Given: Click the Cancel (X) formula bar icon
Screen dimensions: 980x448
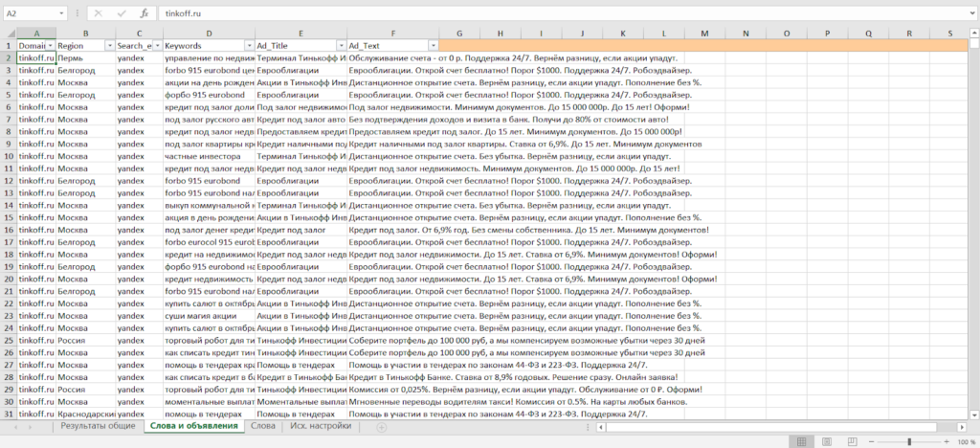Looking at the screenshot, I should pyautogui.click(x=98, y=13).
